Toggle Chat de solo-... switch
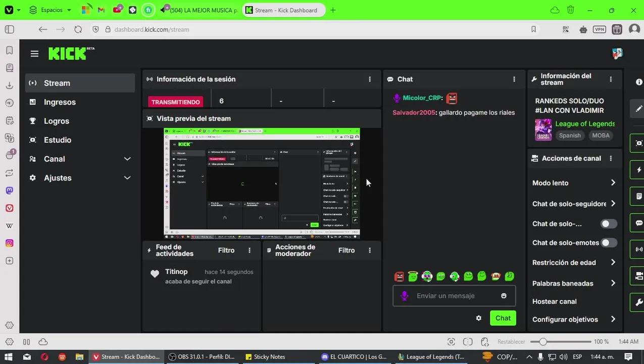The height and width of the screenshot is (364, 644). (609, 223)
